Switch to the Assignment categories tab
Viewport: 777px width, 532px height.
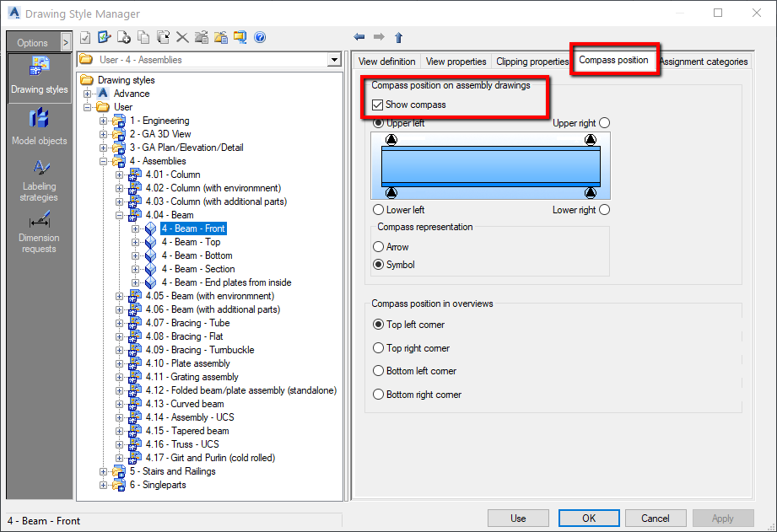[x=704, y=62]
